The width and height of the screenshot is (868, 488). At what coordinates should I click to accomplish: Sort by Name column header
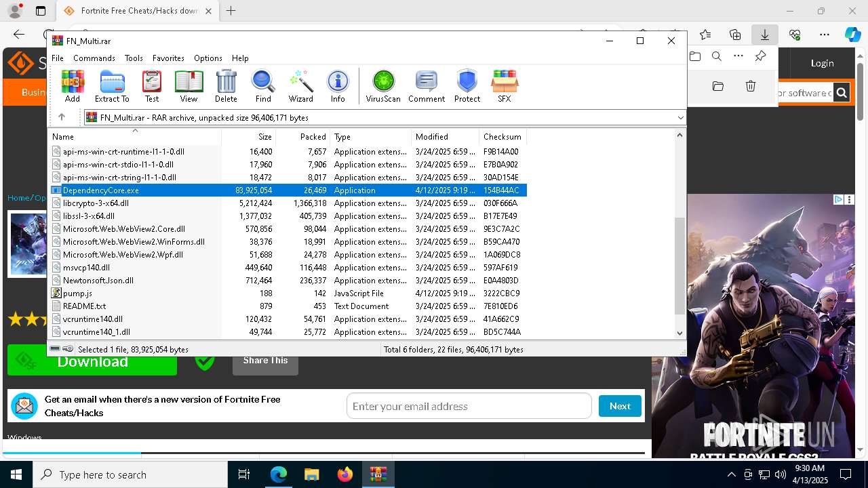(135, 136)
